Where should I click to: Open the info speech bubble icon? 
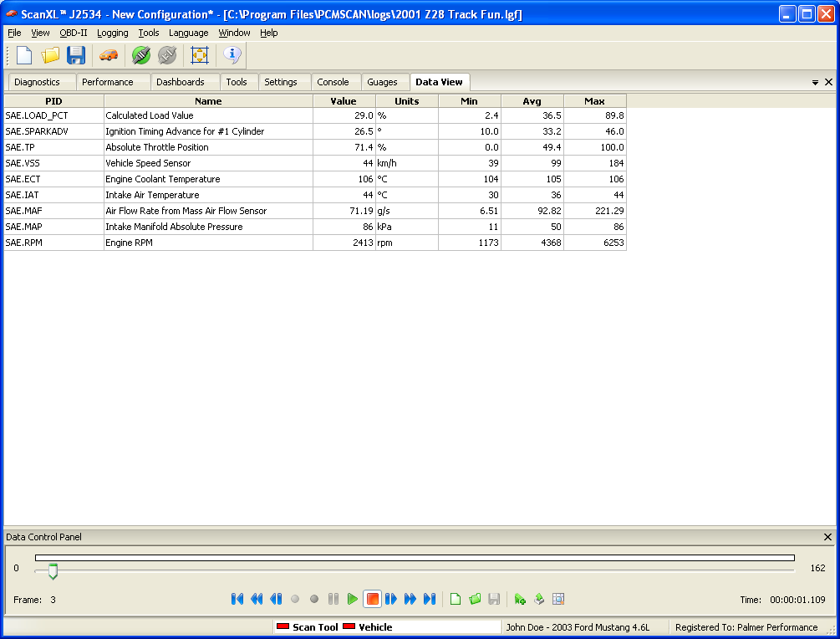pos(232,54)
